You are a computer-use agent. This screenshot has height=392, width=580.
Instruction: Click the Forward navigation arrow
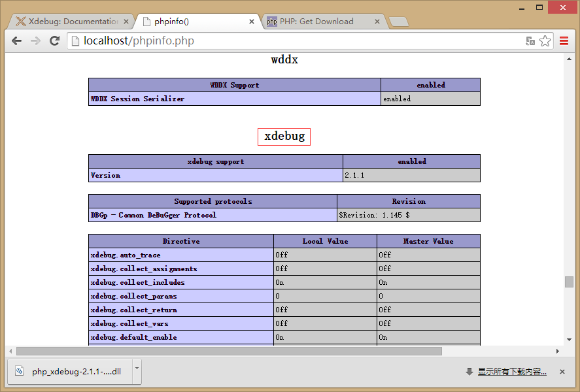tap(35, 41)
